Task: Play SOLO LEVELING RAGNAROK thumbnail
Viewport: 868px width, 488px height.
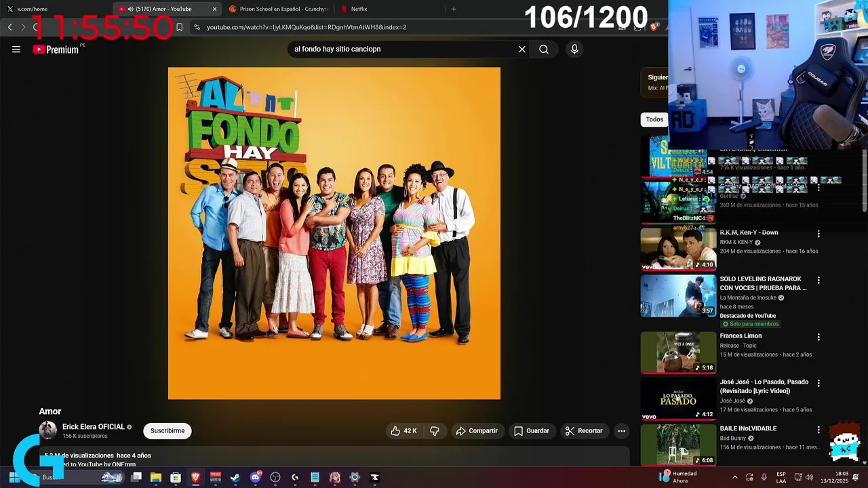Action: click(x=678, y=296)
